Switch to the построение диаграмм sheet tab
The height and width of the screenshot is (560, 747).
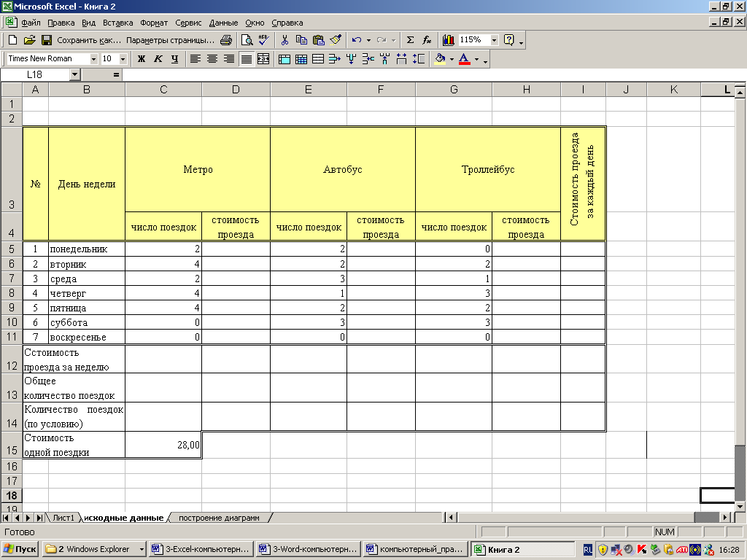tap(219, 518)
